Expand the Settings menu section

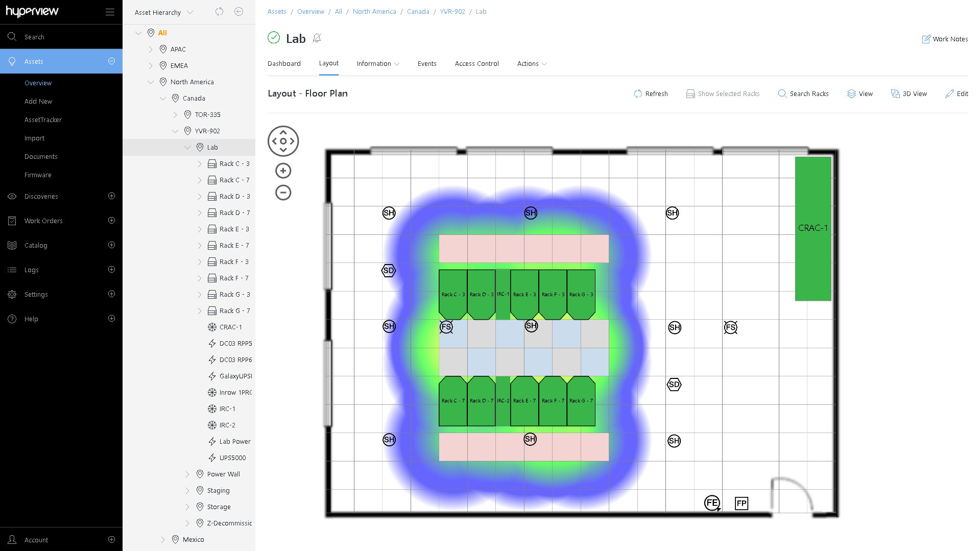pos(111,294)
